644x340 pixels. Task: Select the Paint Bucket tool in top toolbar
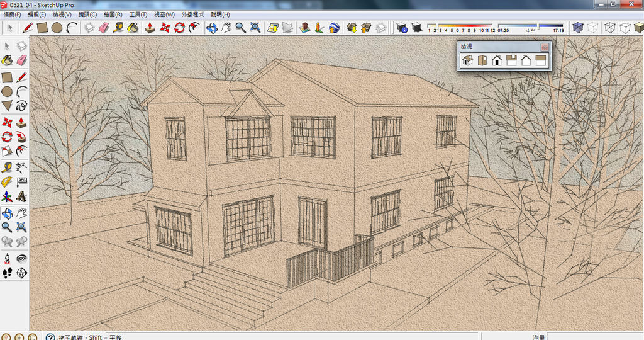click(133, 28)
